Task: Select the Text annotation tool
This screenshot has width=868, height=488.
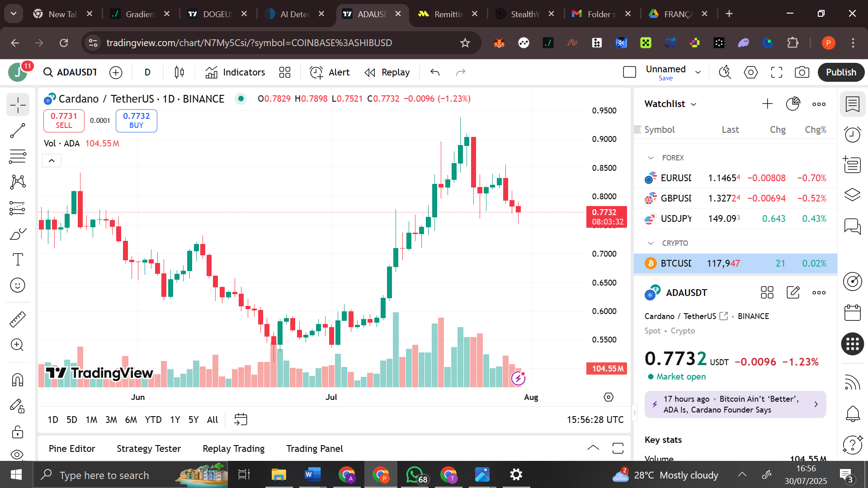Action: pyautogui.click(x=18, y=259)
